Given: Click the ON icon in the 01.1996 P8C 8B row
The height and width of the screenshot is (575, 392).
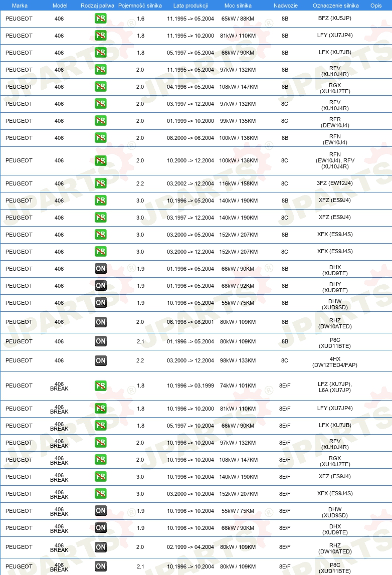Looking at the screenshot, I should [100, 341].
